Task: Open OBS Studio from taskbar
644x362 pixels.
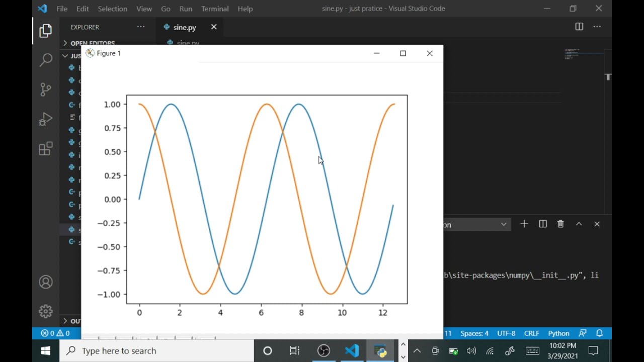Action: (x=324, y=351)
